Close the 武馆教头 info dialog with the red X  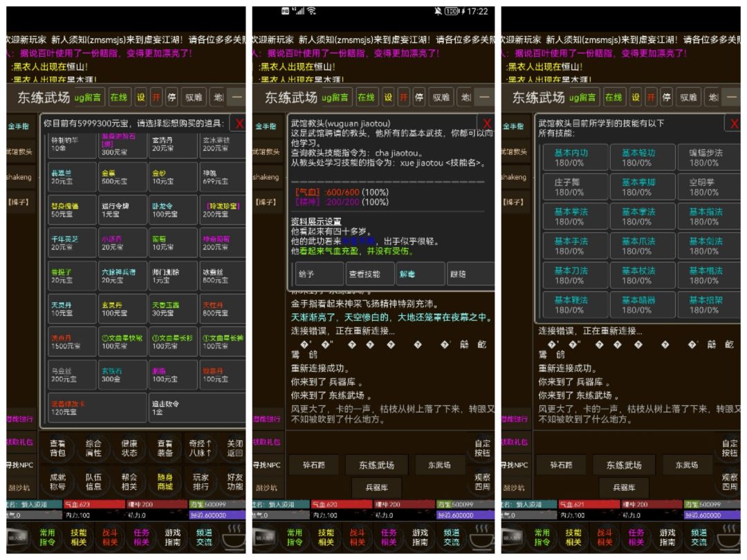click(x=487, y=124)
